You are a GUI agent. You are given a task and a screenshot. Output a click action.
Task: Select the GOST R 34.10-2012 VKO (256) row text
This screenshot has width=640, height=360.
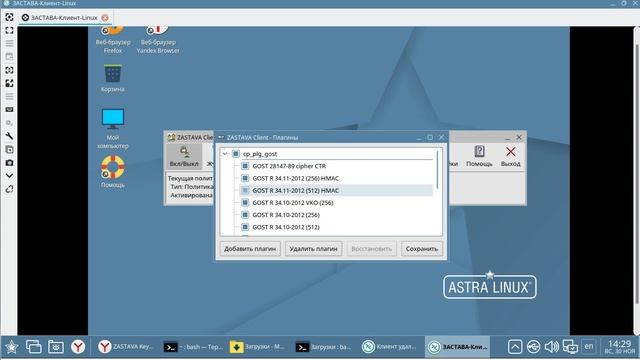click(x=293, y=202)
